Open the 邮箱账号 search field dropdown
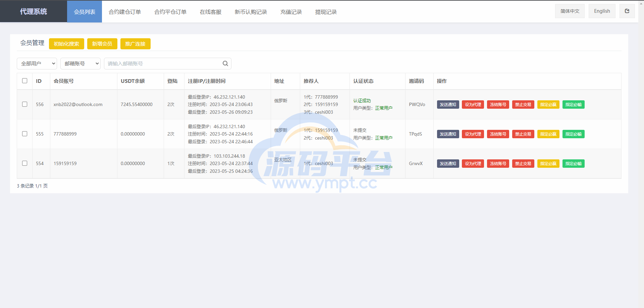This screenshot has width=644, height=308. tap(80, 63)
